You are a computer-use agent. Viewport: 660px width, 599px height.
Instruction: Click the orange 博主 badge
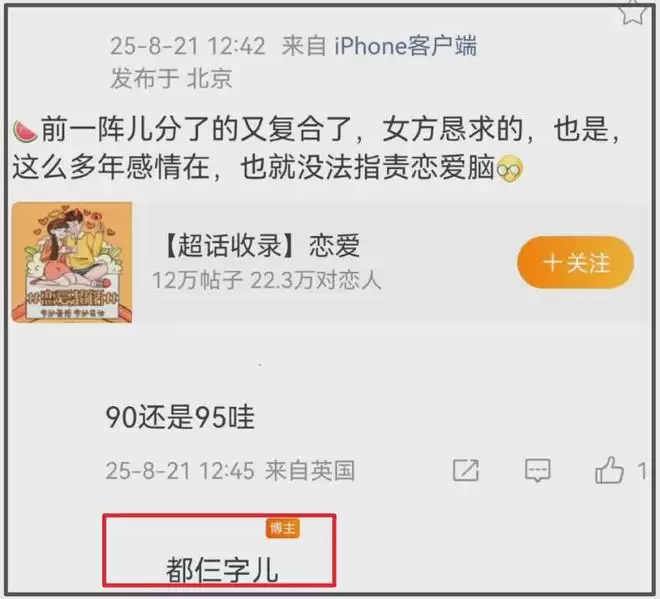pyautogui.click(x=283, y=528)
